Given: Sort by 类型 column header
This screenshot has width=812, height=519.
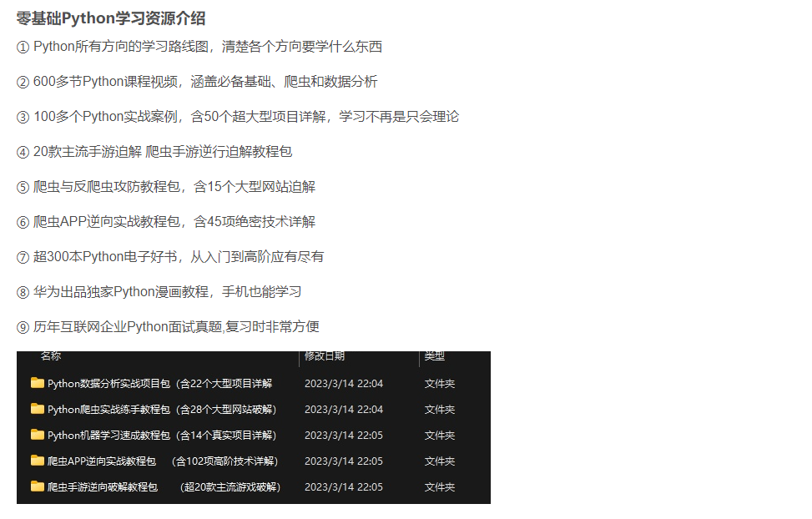Looking at the screenshot, I should (x=435, y=355).
